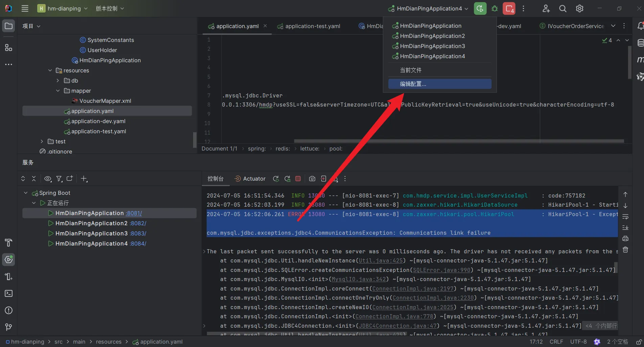Screen dimensions: 644x347
Task: Open hm-dianping project dropdown
Action: pyautogui.click(x=62, y=8)
